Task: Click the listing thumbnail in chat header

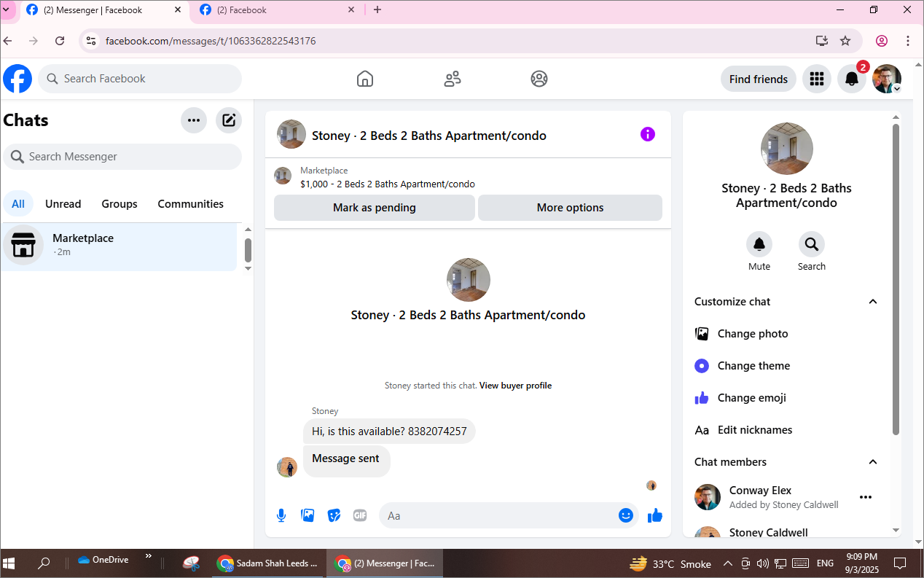Action: [291, 134]
